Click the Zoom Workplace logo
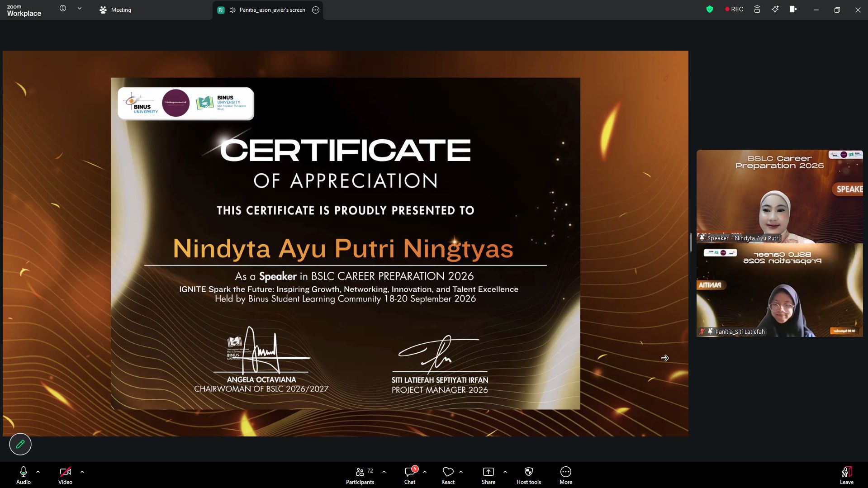The height and width of the screenshot is (488, 868). click(x=24, y=10)
